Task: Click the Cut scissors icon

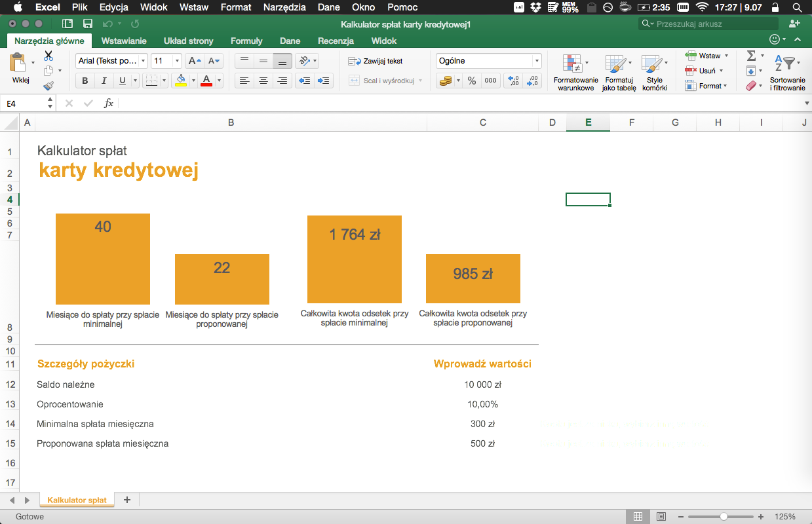Action: click(48, 56)
